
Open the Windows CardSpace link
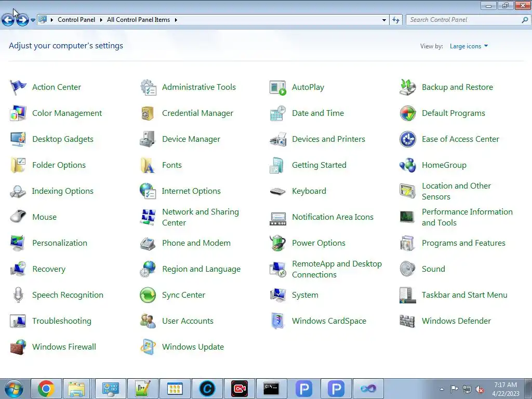329,321
